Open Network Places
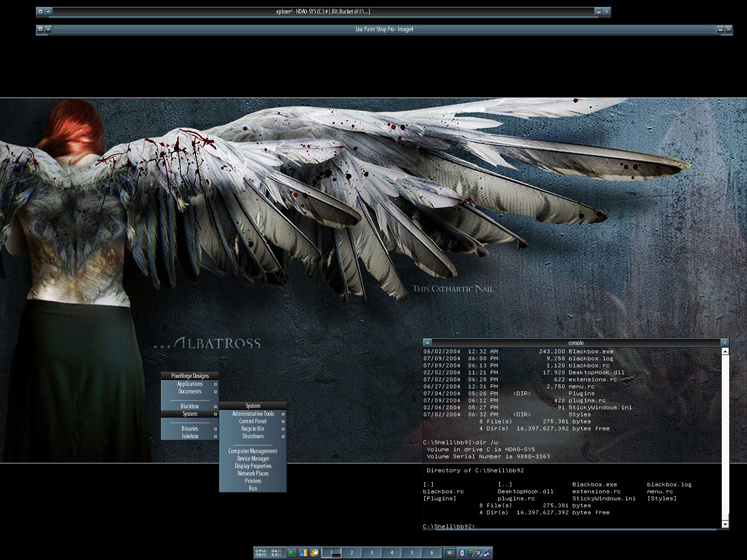The height and width of the screenshot is (560, 747). click(253, 474)
